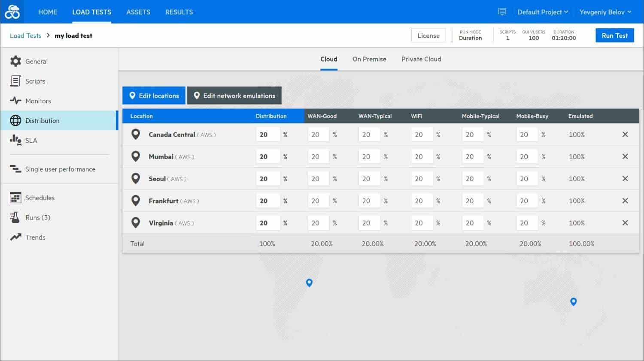Remove the Mumbai location row
The width and height of the screenshot is (644, 361).
click(625, 156)
